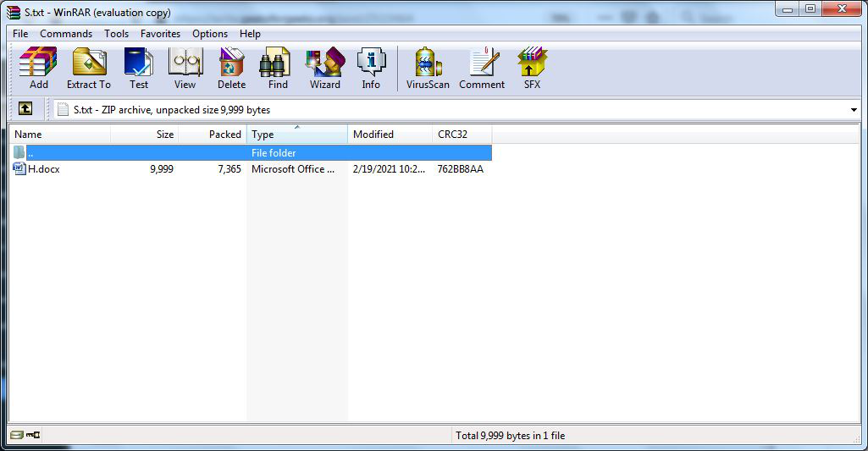Sort by CRC32 column header
This screenshot has width=868, height=451.
point(462,134)
